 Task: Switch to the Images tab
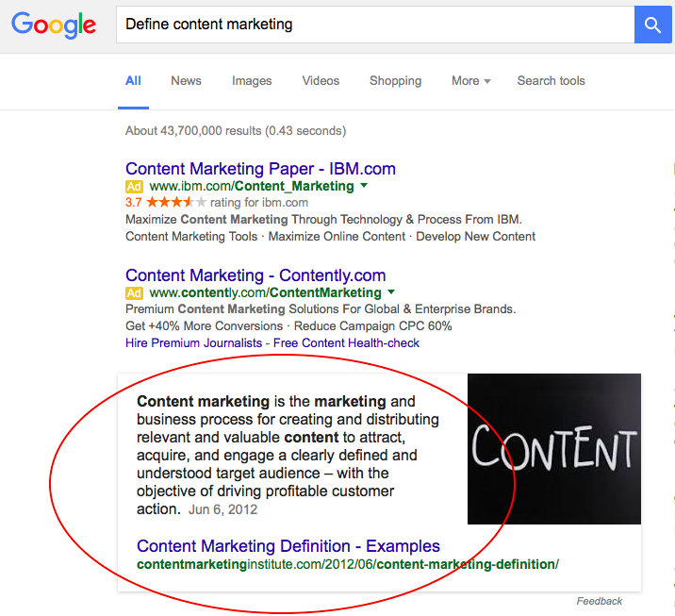252,80
